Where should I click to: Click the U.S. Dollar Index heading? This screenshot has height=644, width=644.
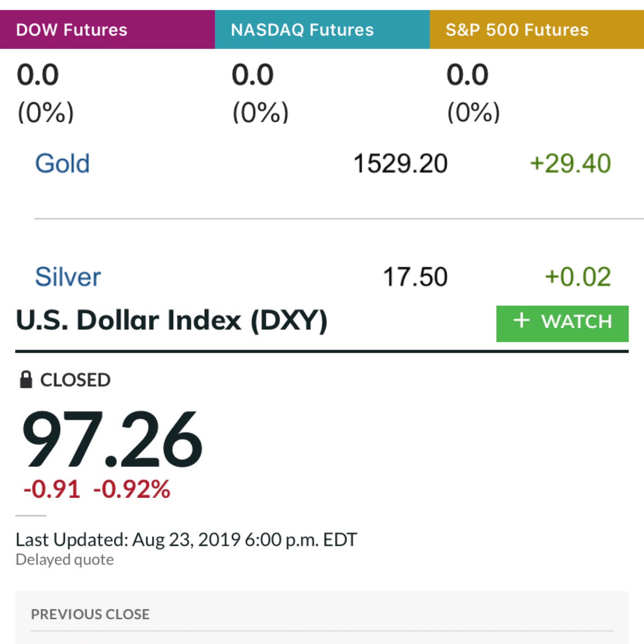click(x=172, y=320)
